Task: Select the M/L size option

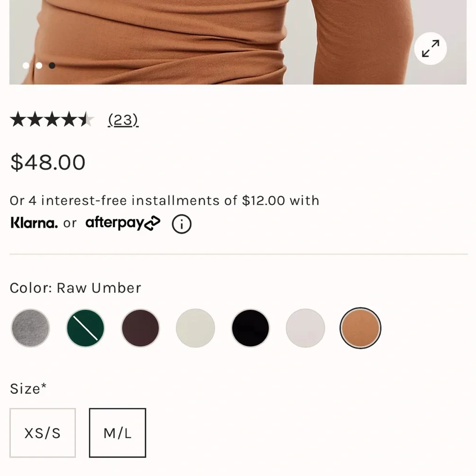Action: [117, 433]
